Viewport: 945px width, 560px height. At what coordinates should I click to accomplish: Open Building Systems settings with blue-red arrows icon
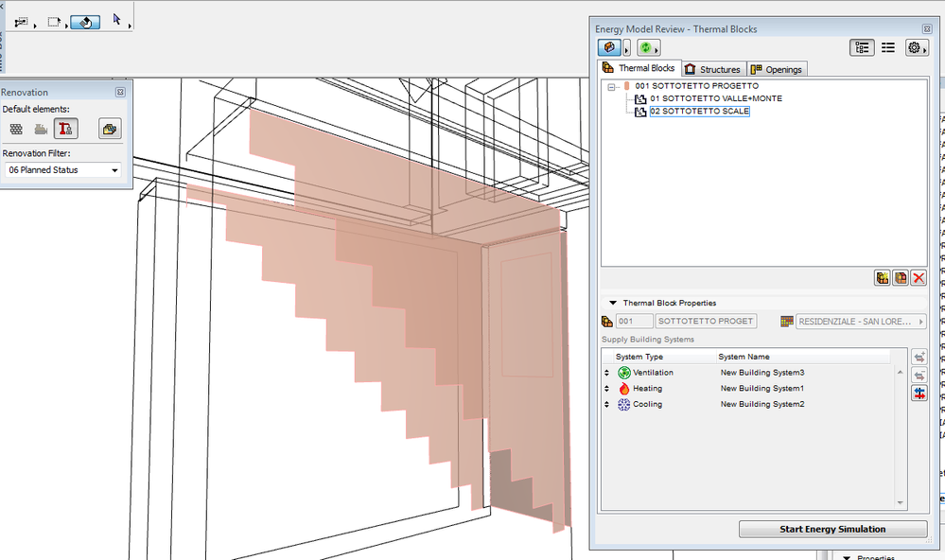coord(919,393)
